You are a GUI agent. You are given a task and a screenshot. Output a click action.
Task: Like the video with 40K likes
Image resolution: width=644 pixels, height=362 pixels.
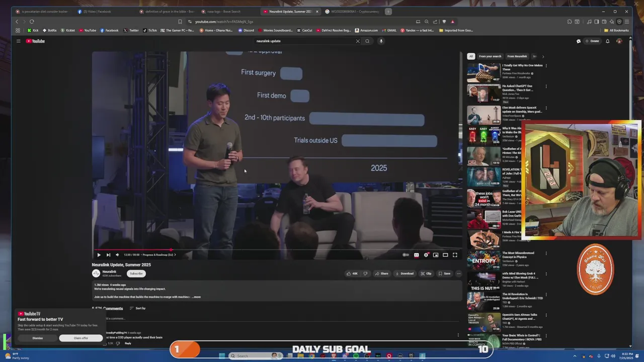[352, 274]
